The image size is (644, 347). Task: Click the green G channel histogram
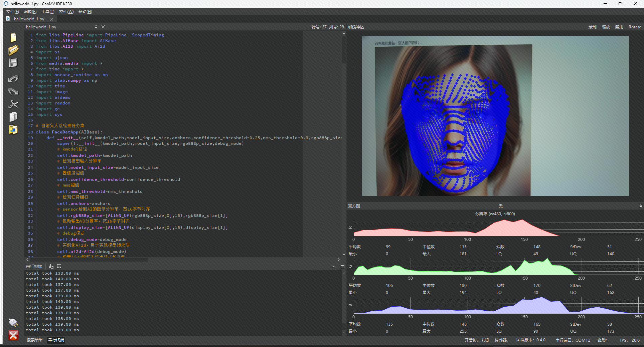498,267
